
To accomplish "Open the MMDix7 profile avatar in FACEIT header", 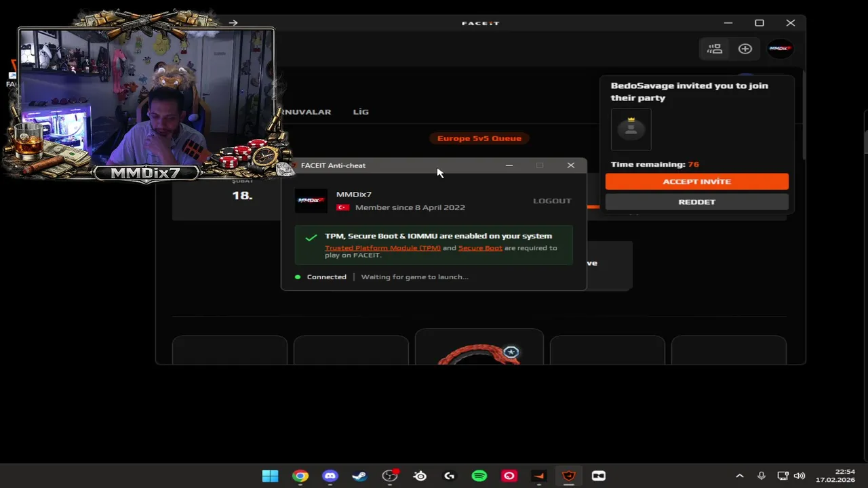I will 780,49.
